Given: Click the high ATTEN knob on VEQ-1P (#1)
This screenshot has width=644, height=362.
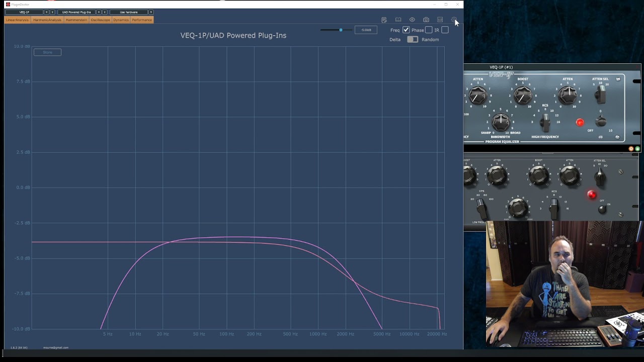Looking at the screenshot, I should coord(568,95).
